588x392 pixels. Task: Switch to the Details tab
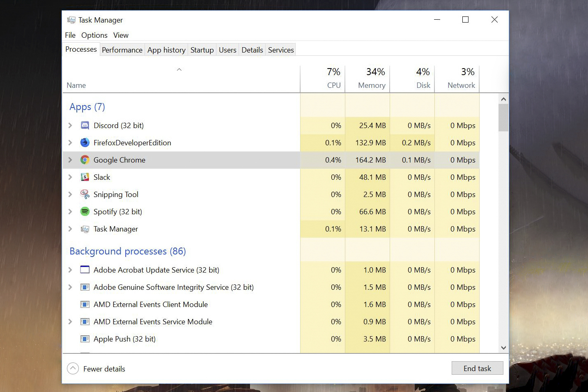252,50
